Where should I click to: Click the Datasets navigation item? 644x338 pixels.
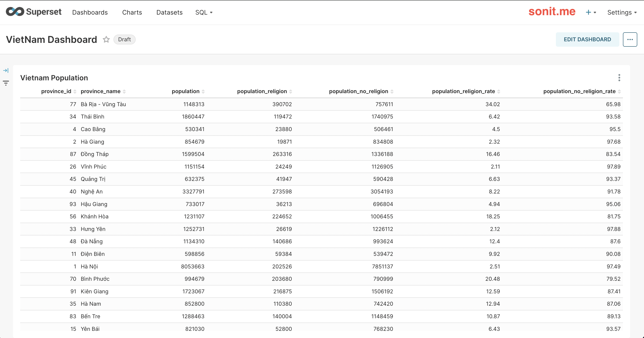coord(169,12)
